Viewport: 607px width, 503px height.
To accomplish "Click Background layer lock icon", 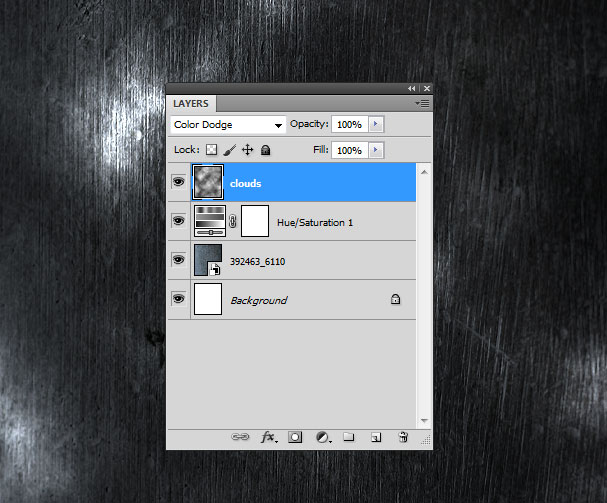I will click(395, 299).
